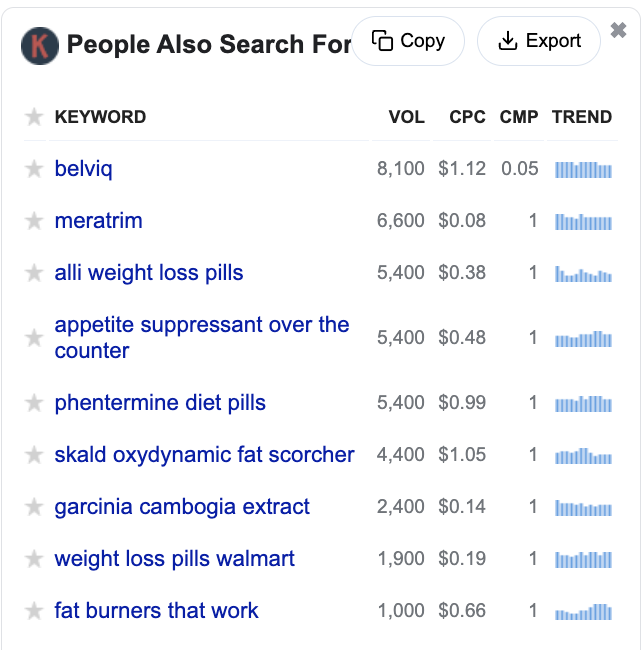Screen dimensions: 644x650
Task: Click the star in the Keyword header
Action: 34,117
